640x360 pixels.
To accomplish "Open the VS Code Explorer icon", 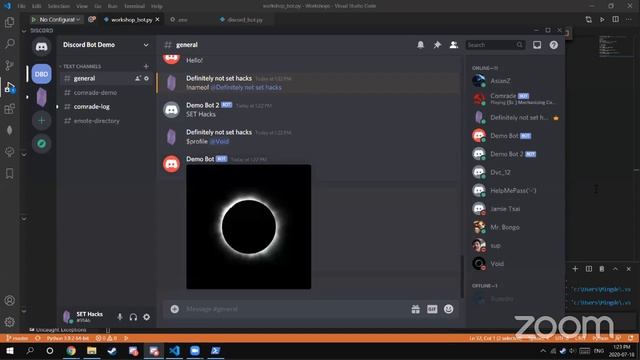I will pos(9,22).
